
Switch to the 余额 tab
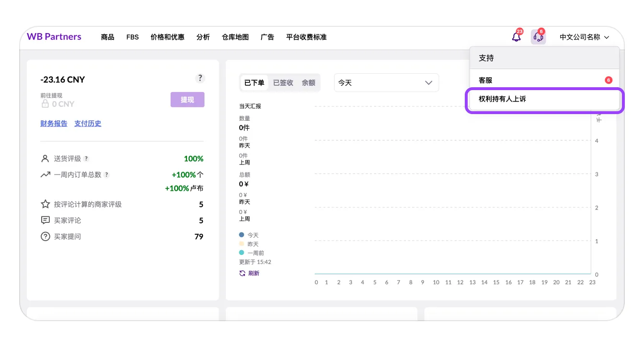[x=309, y=83]
